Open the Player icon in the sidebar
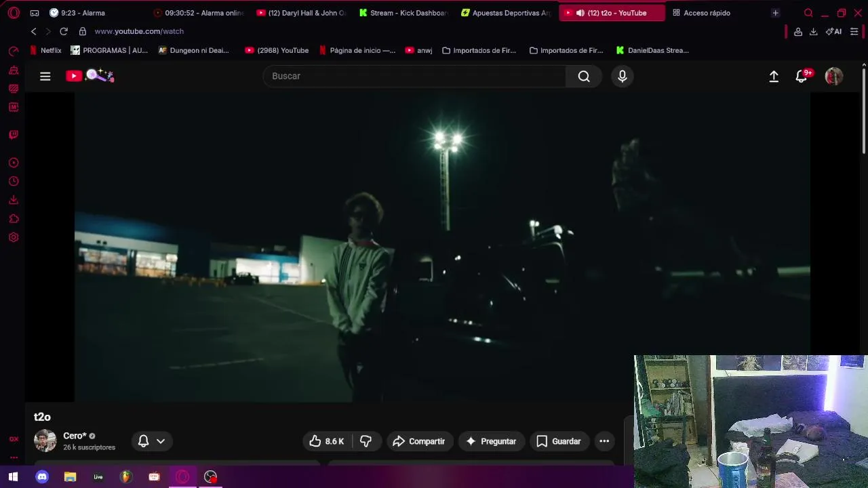 coord(14,163)
